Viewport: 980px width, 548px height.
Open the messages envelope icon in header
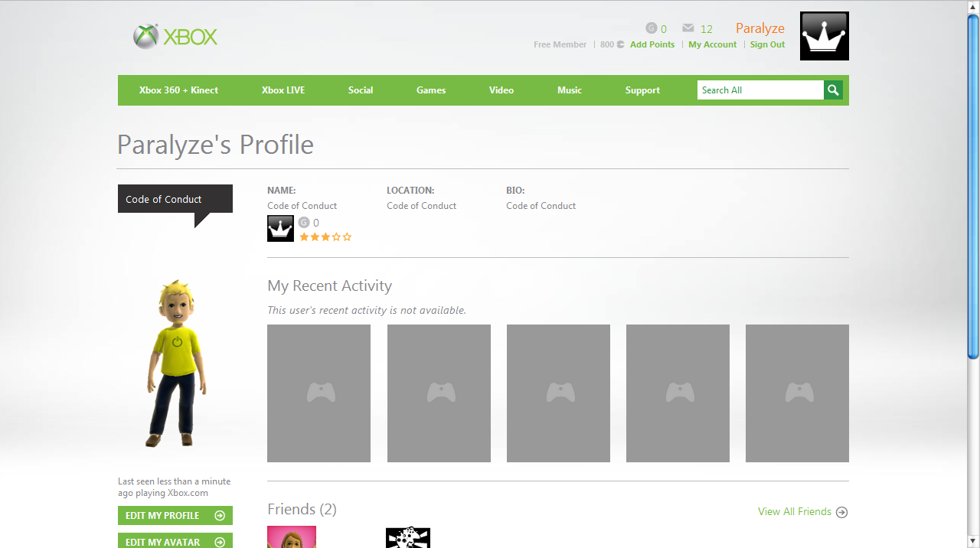tap(688, 28)
